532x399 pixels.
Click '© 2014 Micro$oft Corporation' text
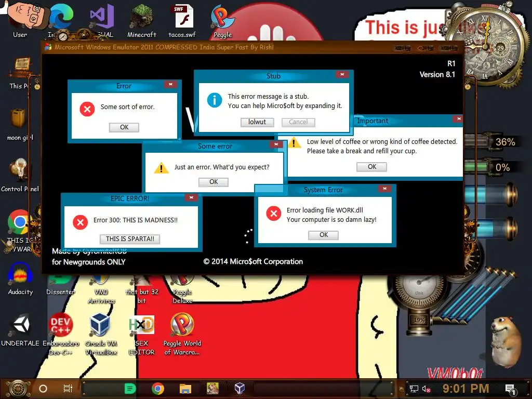click(x=253, y=262)
